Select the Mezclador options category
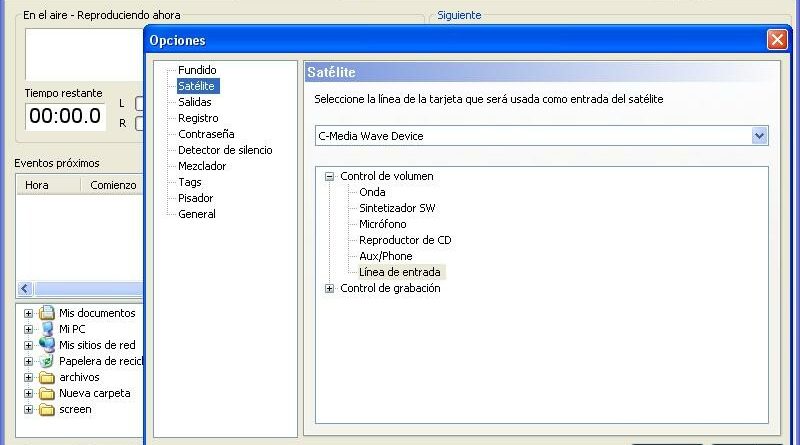The height and width of the screenshot is (445, 800). pos(202,166)
